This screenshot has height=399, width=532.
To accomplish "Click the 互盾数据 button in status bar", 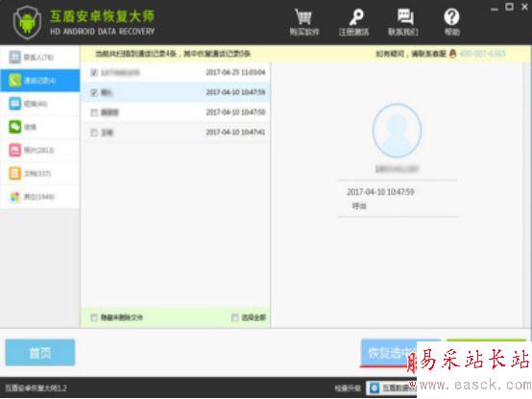I will point(392,388).
